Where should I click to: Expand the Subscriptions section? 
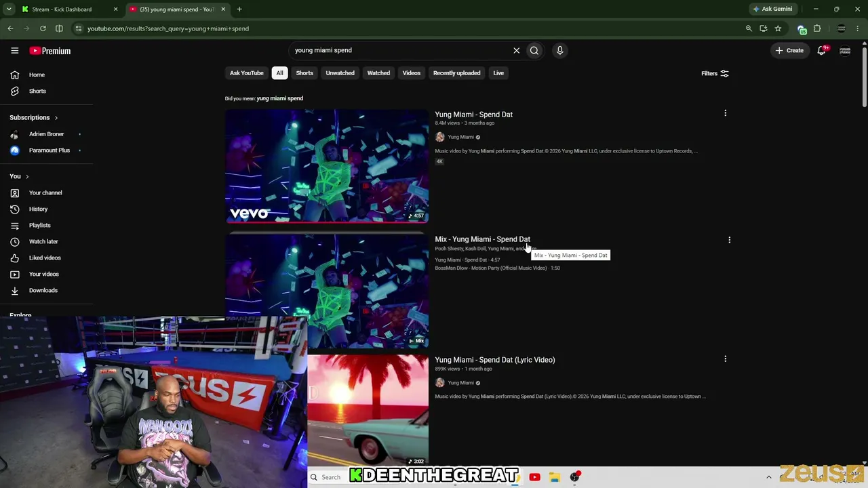pos(33,117)
